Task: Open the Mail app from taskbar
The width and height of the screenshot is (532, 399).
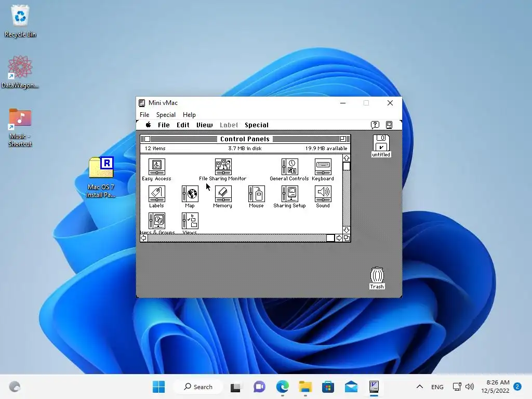Action: 351,387
